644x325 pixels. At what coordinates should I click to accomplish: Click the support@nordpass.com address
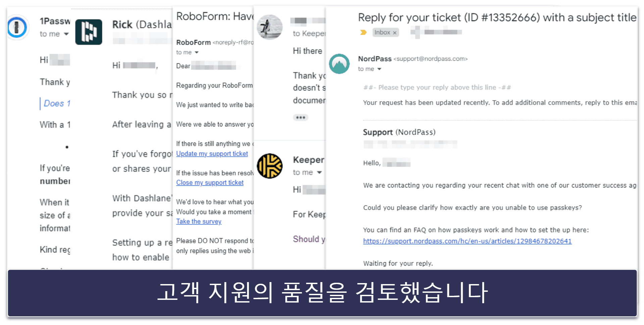[431, 59]
